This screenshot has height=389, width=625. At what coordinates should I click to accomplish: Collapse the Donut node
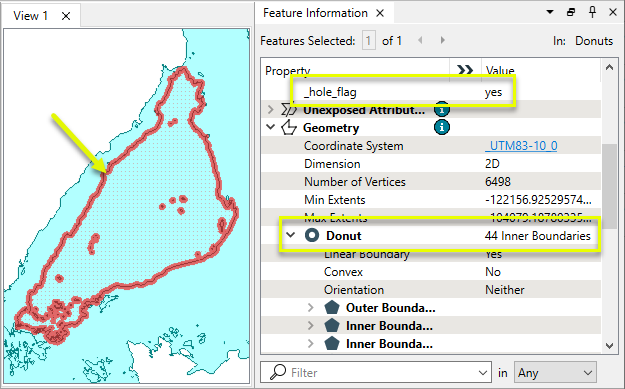click(x=291, y=235)
